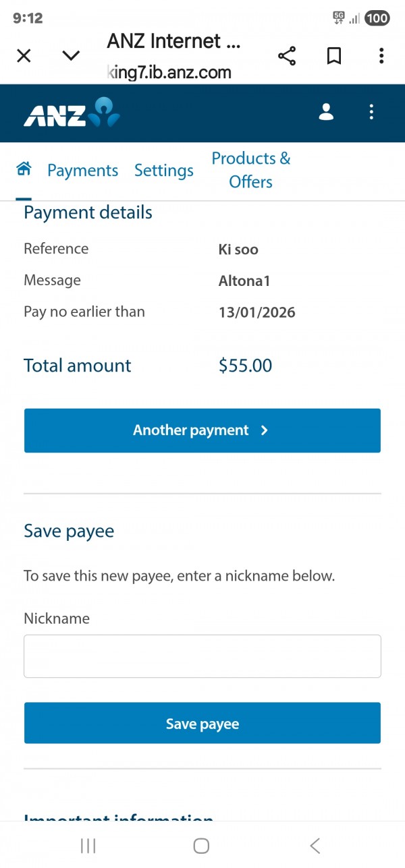Tap the browser share icon

coord(287,56)
